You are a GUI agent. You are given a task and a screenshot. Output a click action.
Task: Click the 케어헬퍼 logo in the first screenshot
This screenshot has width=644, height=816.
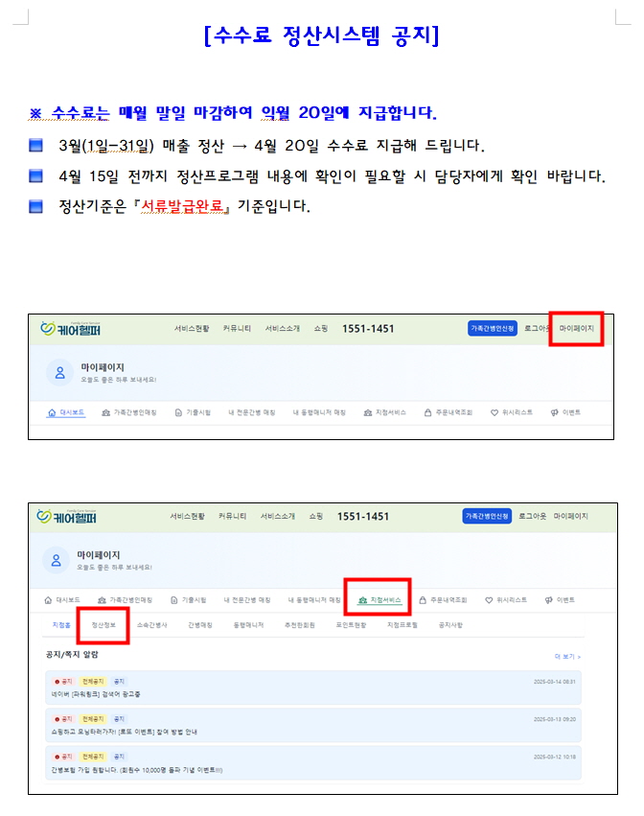coord(71,330)
